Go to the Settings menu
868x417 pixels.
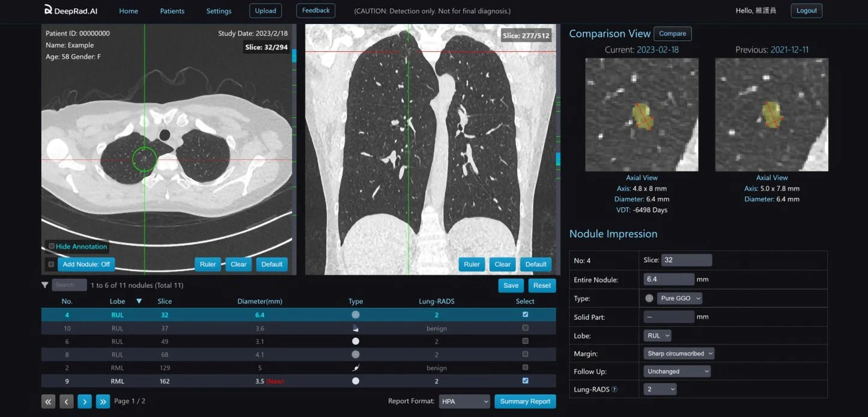tap(219, 11)
